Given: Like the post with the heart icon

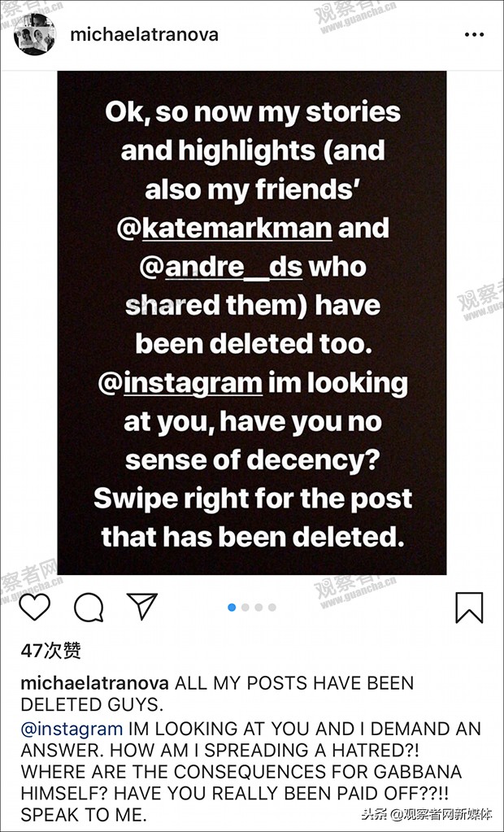Looking at the screenshot, I should [x=34, y=608].
